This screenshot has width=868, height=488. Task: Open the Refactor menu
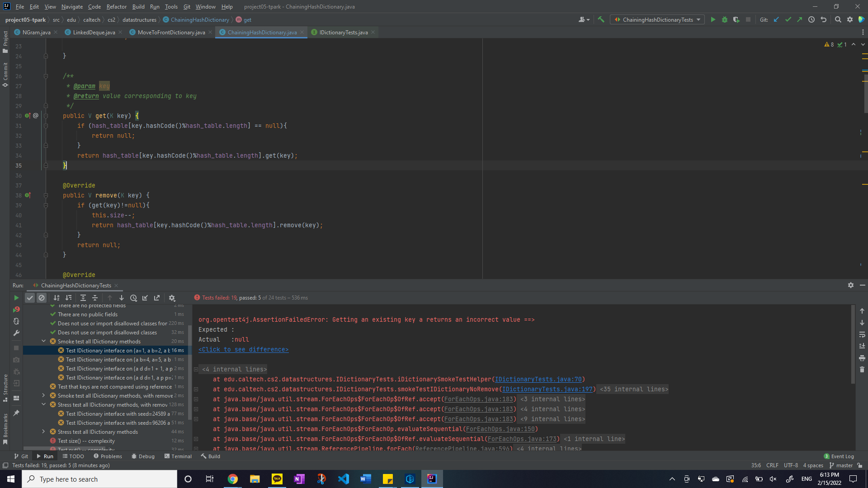pyautogui.click(x=116, y=7)
